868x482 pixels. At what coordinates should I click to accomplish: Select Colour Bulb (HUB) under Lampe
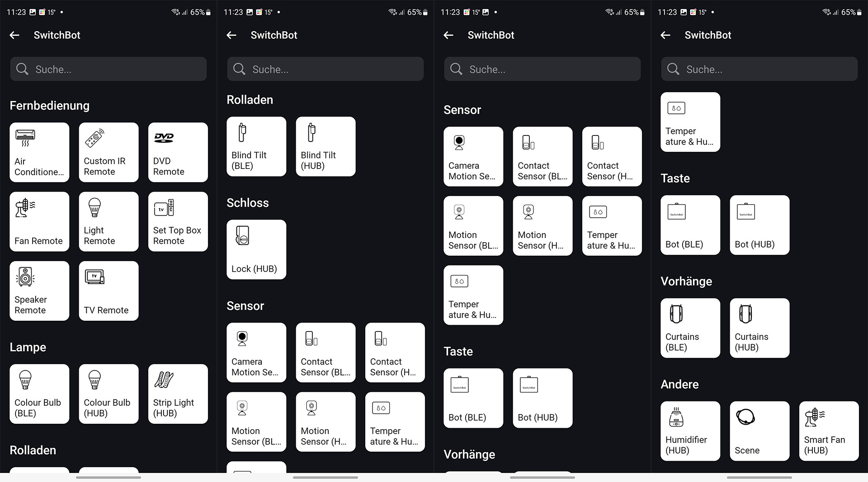(x=108, y=394)
